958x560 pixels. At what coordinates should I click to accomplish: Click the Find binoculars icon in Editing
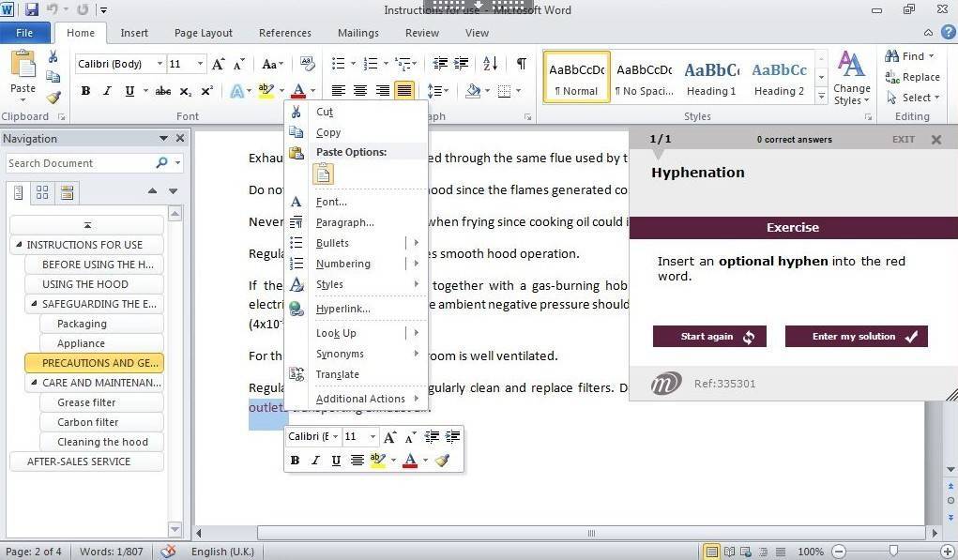[x=890, y=56]
